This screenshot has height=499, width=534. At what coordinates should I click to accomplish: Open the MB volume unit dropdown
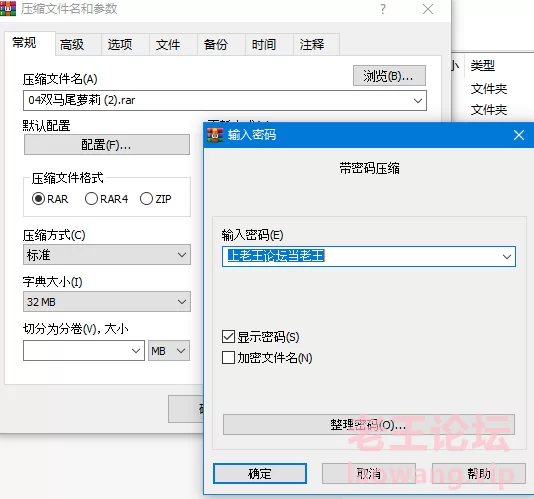(x=169, y=350)
